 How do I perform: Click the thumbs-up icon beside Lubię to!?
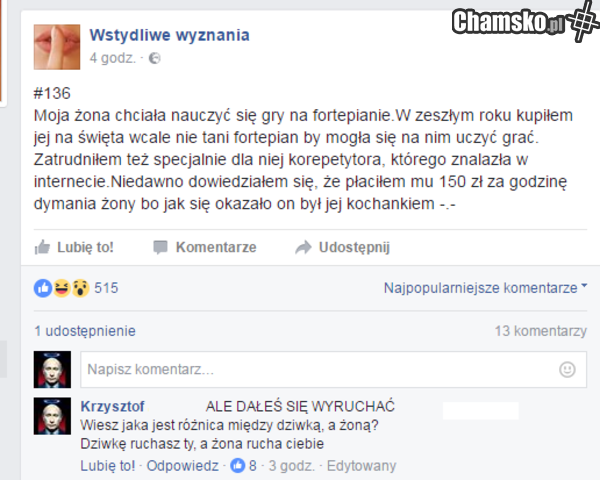[42, 248]
